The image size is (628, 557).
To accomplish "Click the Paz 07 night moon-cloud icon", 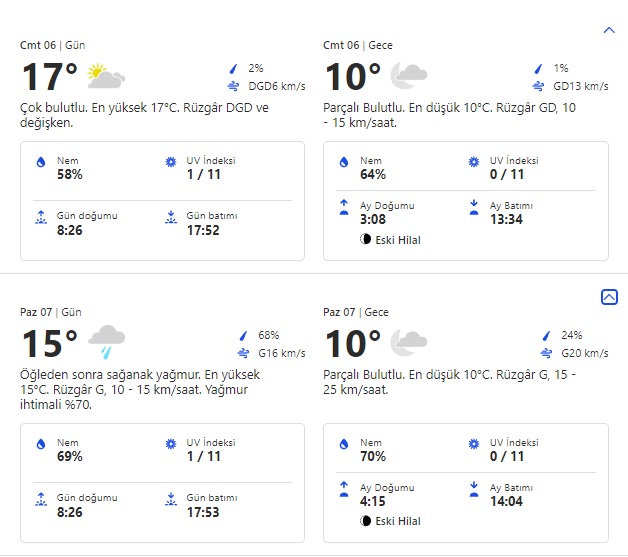I will (x=408, y=341).
